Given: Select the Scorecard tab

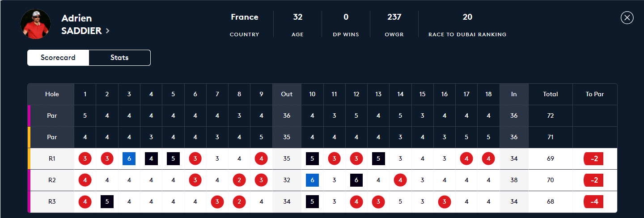Looking at the screenshot, I should (x=58, y=58).
